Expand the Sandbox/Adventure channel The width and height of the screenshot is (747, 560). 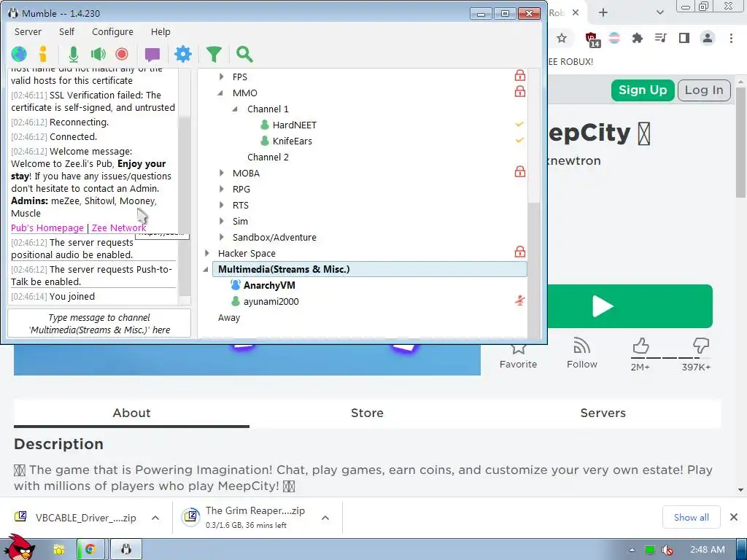[222, 237]
